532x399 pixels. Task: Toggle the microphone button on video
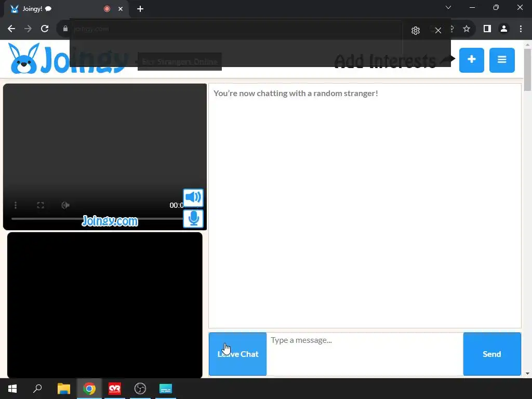[193, 219]
